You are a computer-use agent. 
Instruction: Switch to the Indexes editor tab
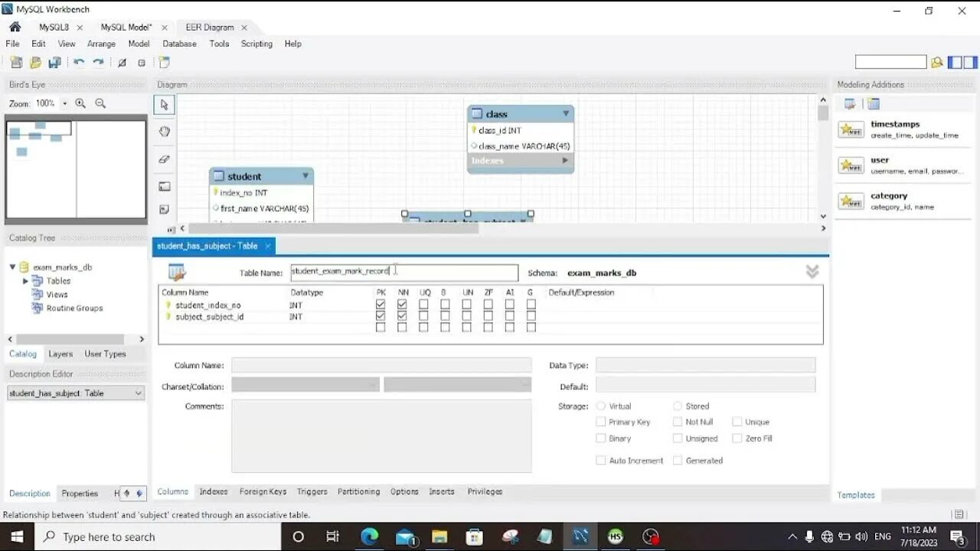tap(214, 491)
